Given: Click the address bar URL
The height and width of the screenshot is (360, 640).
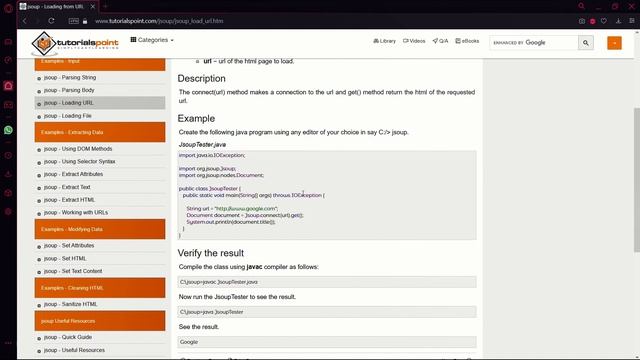Looking at the screenshot, I should click(159, 21).
